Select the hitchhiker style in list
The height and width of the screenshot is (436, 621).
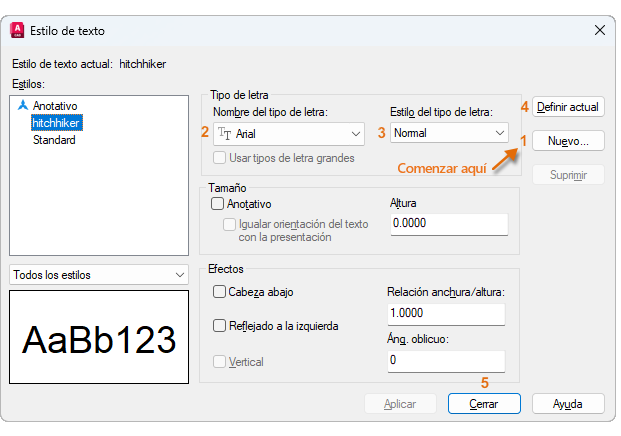pos(56,122)
